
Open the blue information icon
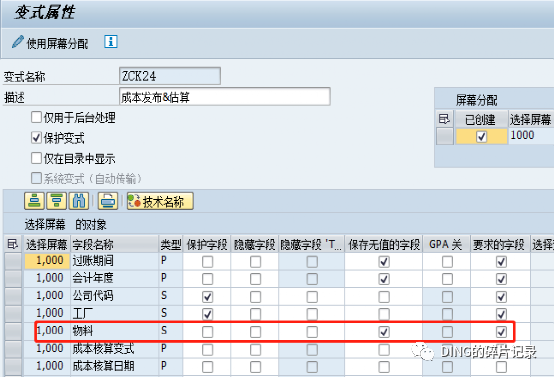tap(111, 42)
